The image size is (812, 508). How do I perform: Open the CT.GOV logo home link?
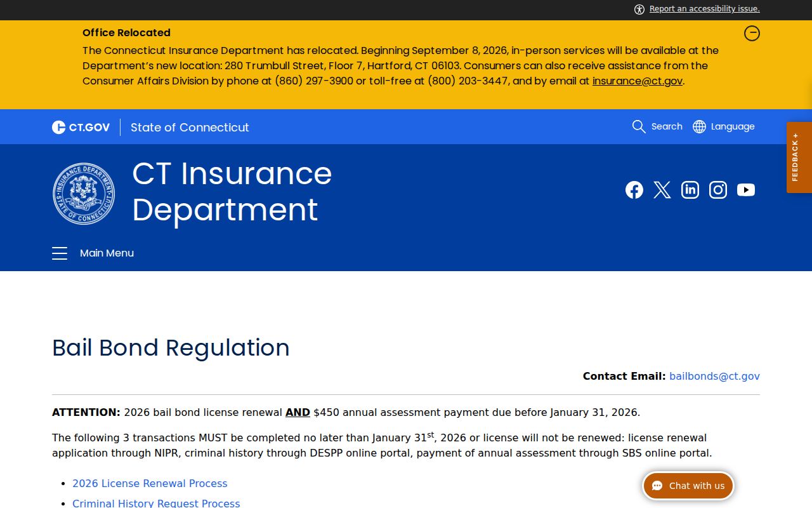click(x=81, y=127)
